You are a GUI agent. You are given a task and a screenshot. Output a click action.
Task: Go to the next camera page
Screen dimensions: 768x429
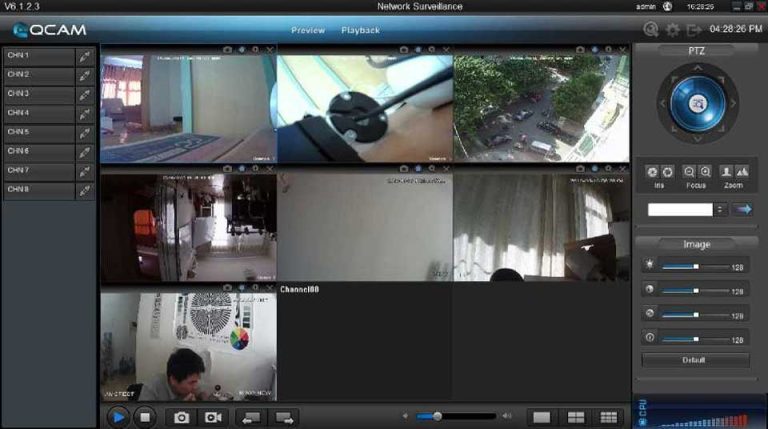pyautogui.click(x=285, y=416)
